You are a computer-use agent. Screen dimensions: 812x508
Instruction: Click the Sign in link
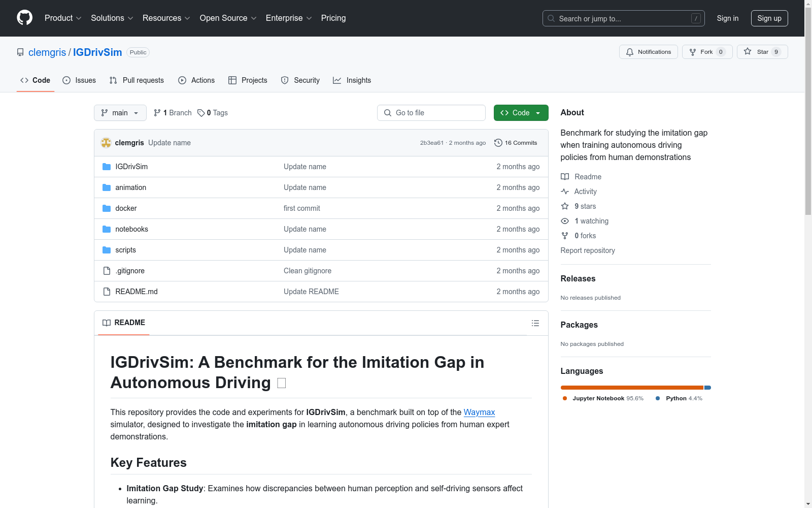click(x=728, y=18)
